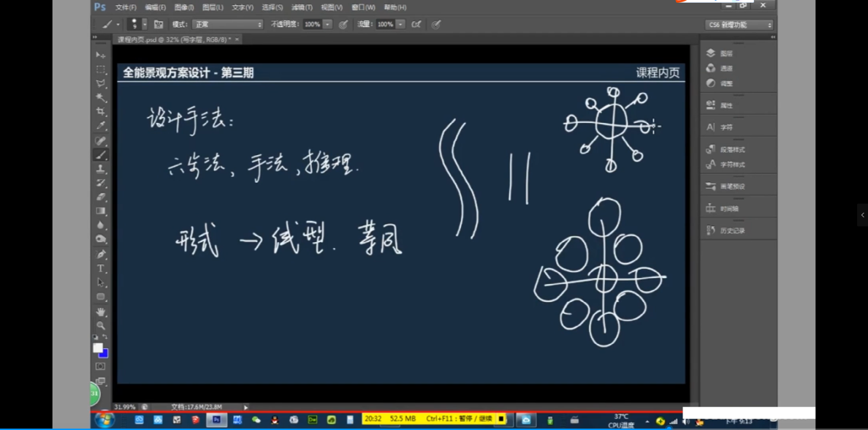Screen dimensions: 868x430
Task: Select the Eyedropper tool
Action: tap(101, 125)
